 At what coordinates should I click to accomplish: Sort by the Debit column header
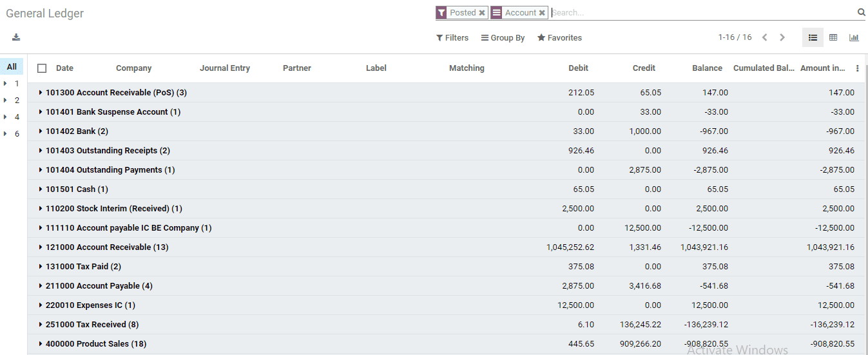point(578,68)
